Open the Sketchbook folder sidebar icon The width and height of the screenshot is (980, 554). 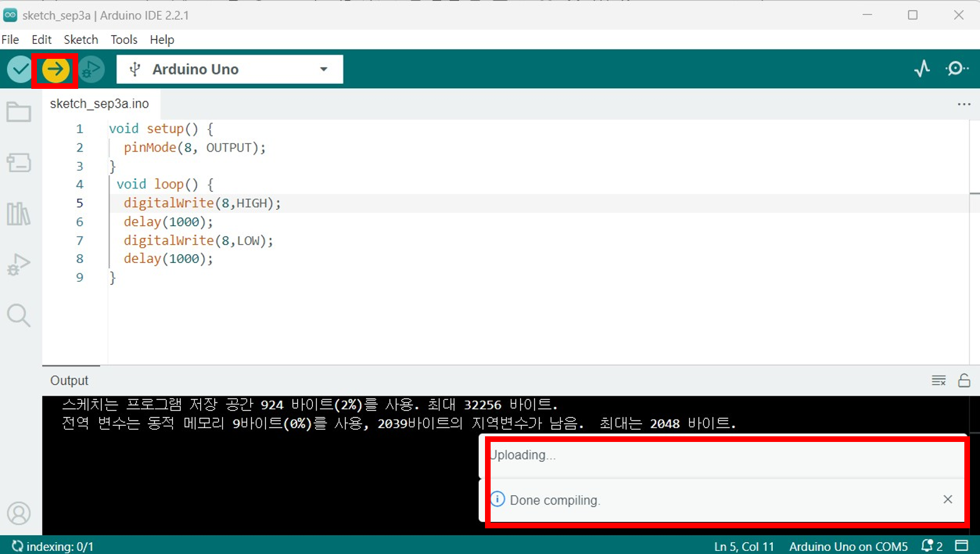(x=19, y=112)
